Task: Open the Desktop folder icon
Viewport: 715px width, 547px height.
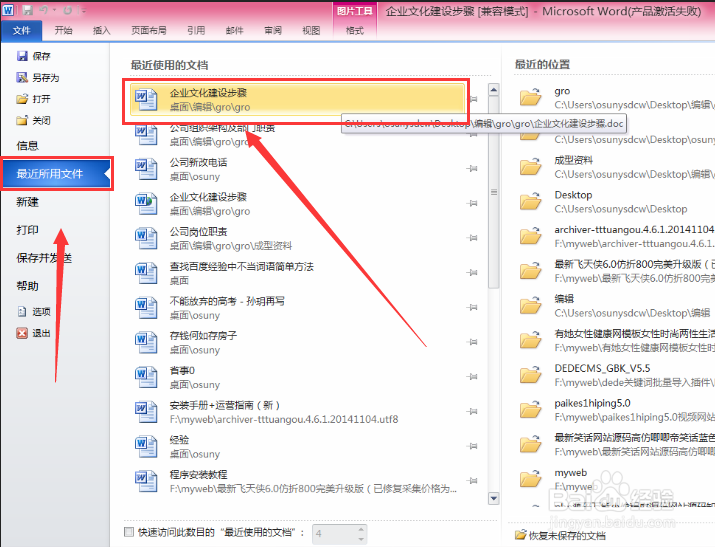Action: pos(530,201)
